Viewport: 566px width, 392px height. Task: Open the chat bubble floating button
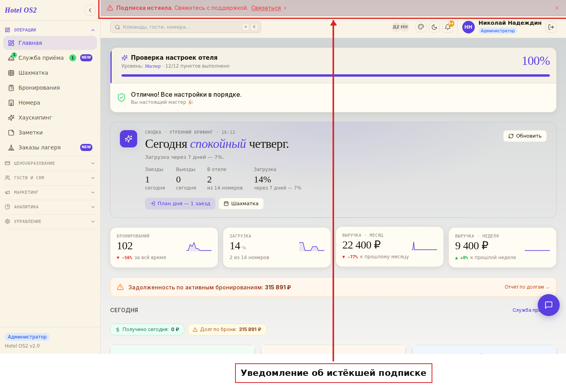click(549, 305)
